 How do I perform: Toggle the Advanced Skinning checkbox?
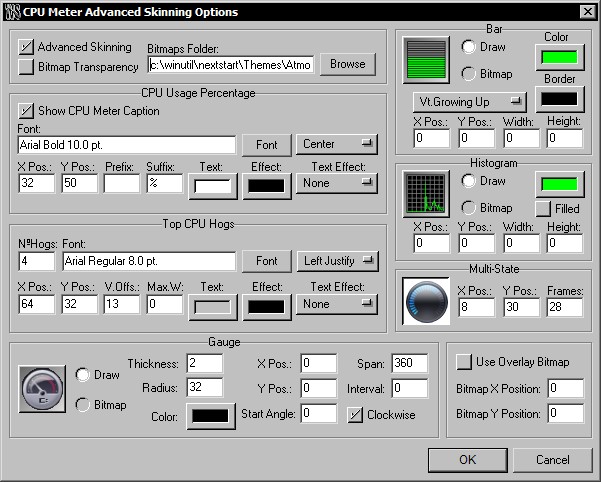point(26,47)
